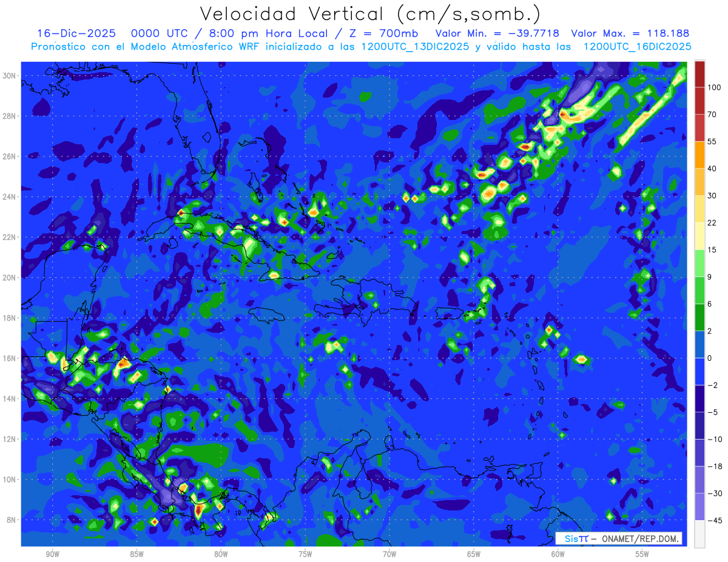Select the valid-until time "1200UTC_16DIC2025"
The height and width of the screenshot is (562, 728).
pos(637,47)
